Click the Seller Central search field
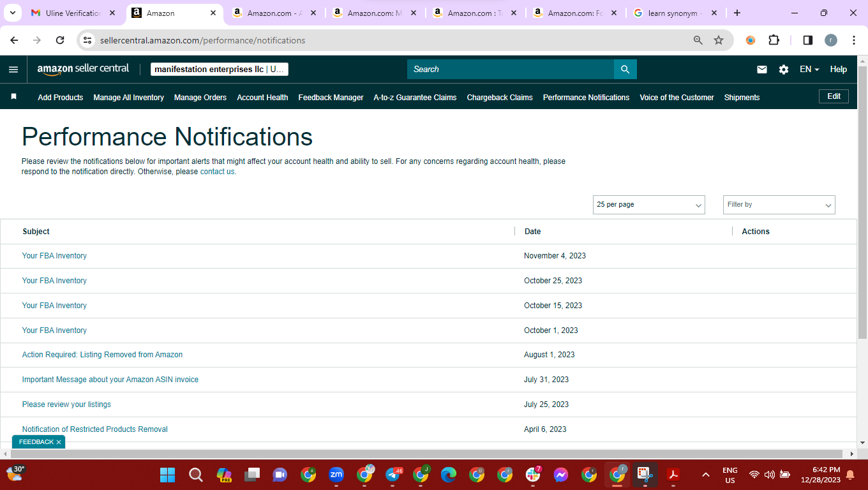Screen dimensions: 868x490 pos(511,70)
